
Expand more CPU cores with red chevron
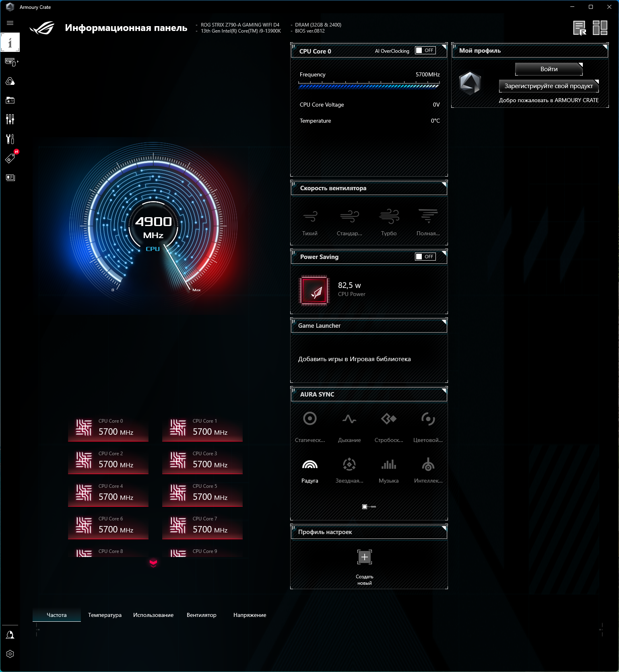(153, 563)
